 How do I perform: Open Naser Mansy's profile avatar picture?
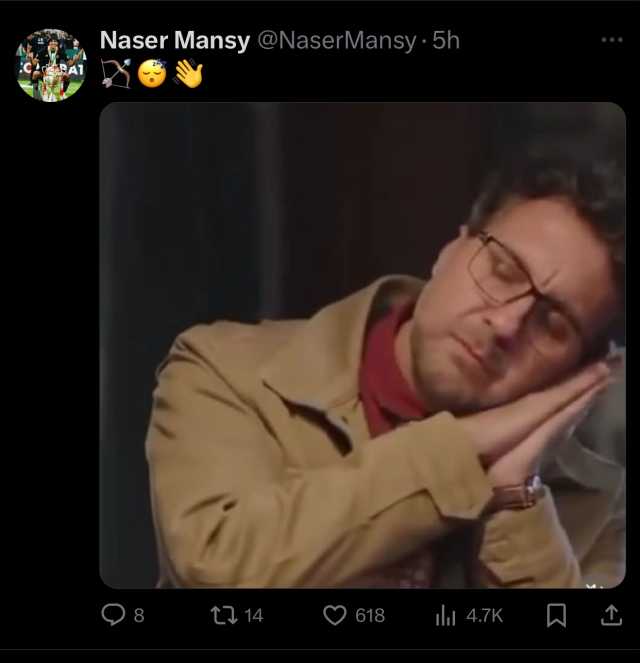[51, 65]
